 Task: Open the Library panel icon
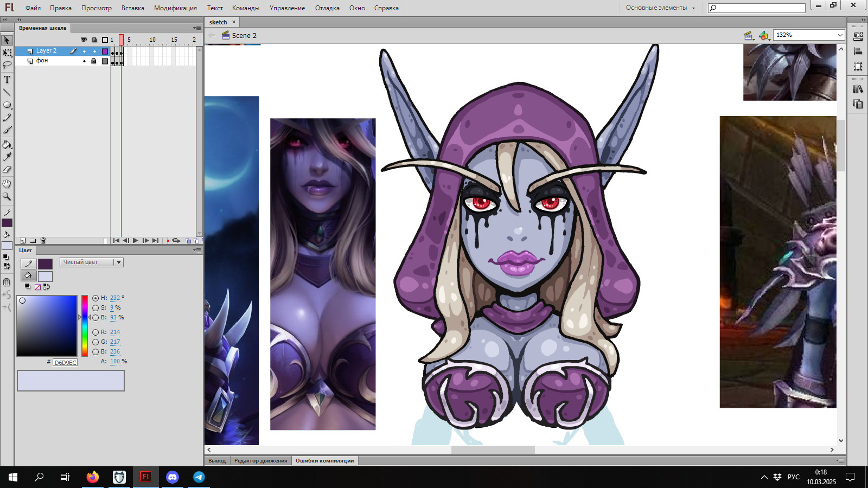click(858, 89)
